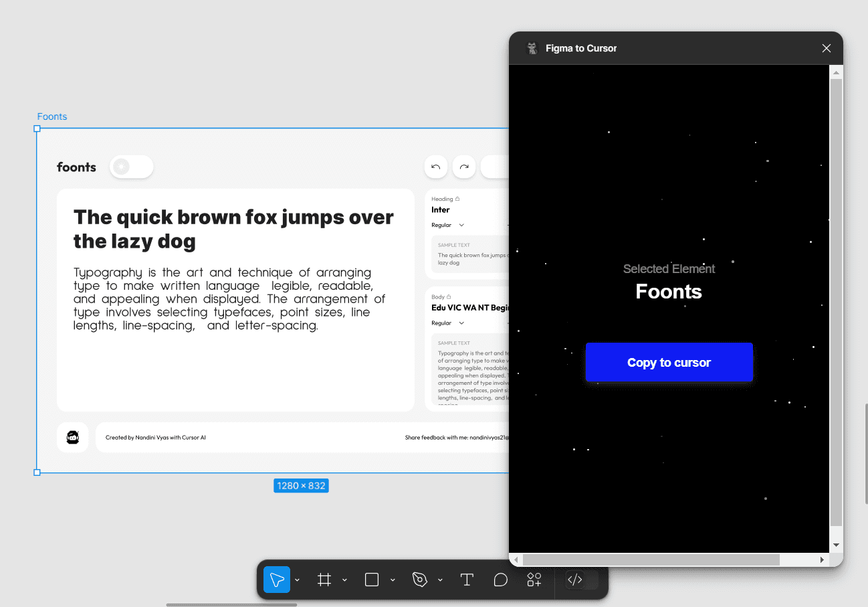Click the undo arrow icon
Screen dimensions: 868x607
point(435,167)
